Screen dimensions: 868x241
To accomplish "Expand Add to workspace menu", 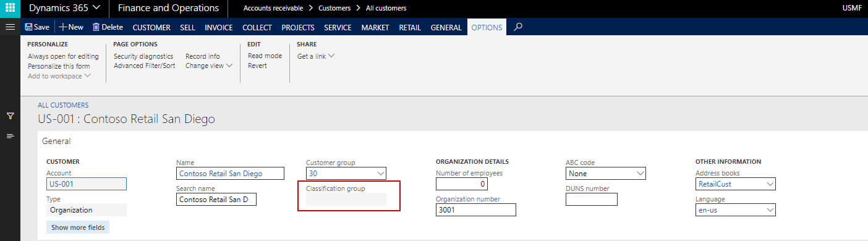I will [59, 75].
